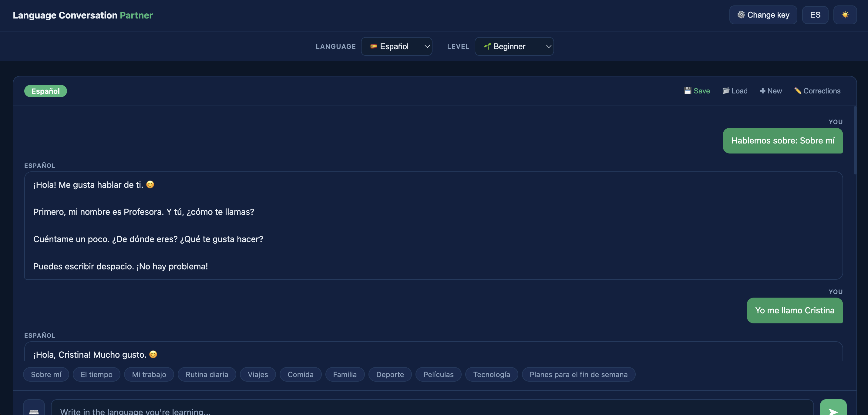Start a New conversation with plus icon
The image size is (868, 415).
pyautogui.click(x=771, y=91)
